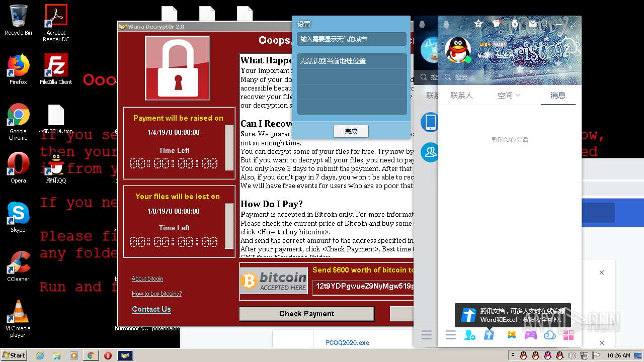Launch Firefox from the desktop
Screen dimensions: 644x362
coord(18,69)
